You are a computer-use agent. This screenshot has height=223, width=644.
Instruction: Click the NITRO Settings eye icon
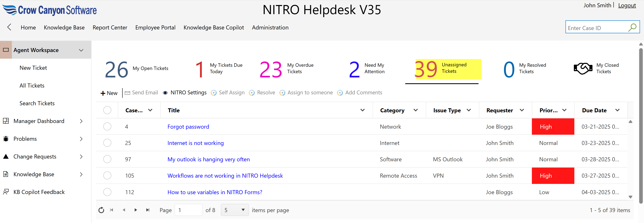(165, 93)
